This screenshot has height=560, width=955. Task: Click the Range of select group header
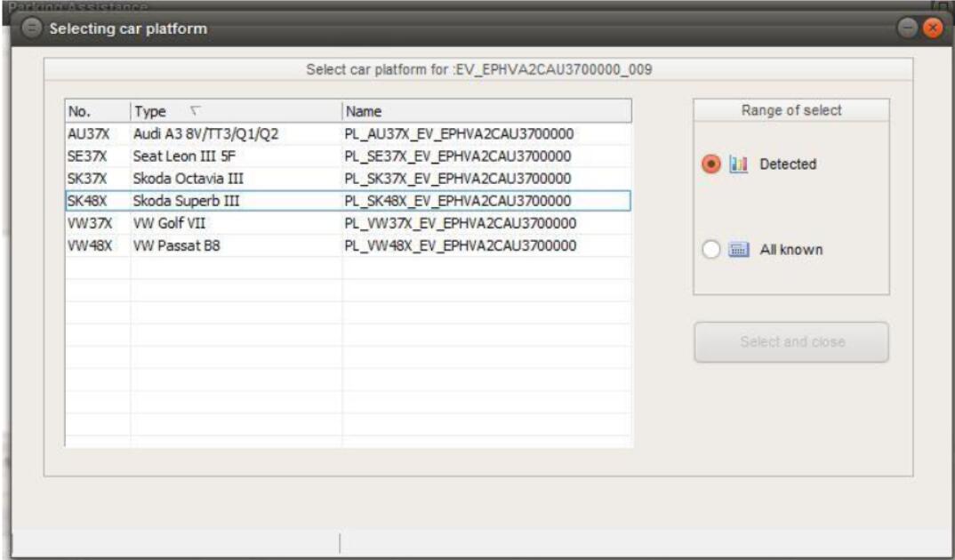(791, 110)
